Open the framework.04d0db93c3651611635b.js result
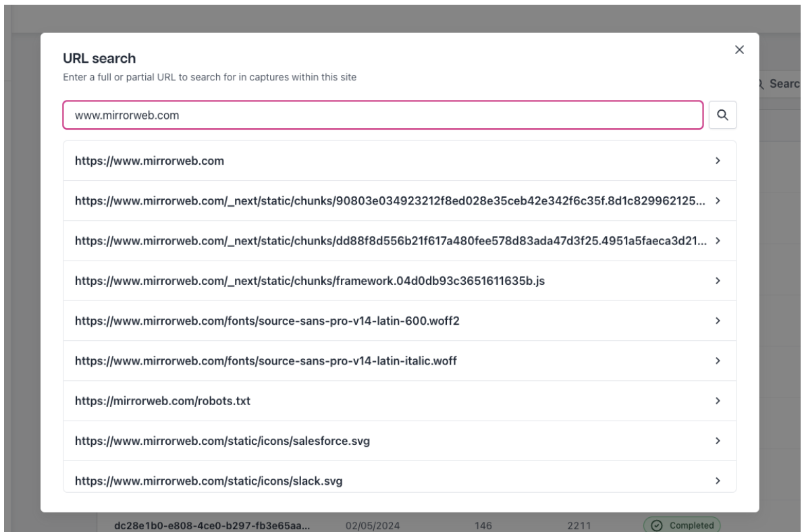This screenshot has height=532, width=802. [x=400, y=281]
